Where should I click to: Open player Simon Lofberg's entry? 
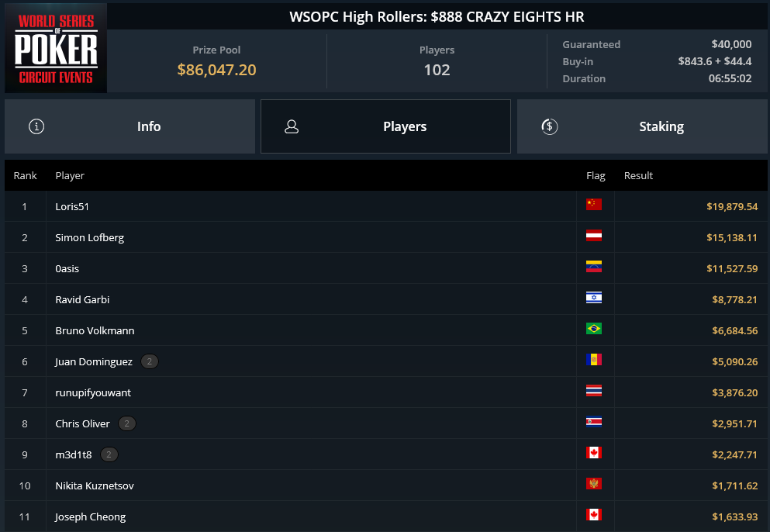coord(90,237)
